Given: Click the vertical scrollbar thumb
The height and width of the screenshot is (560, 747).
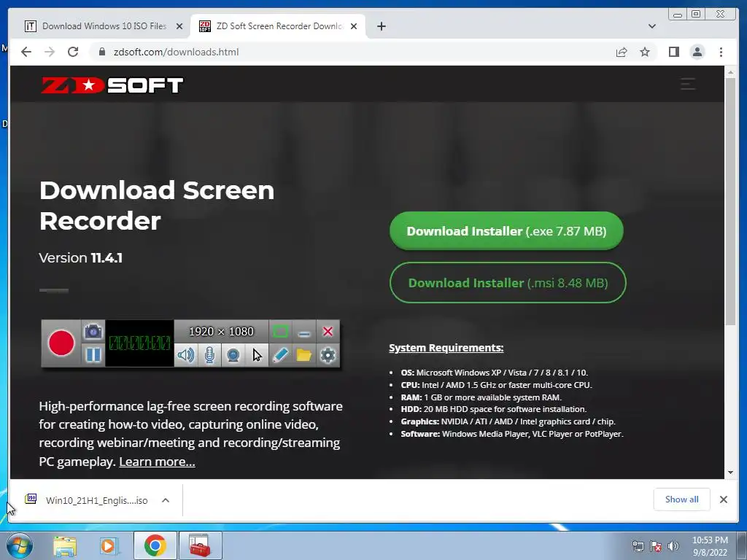Looking at the screenshot, I should click(730, 202).
